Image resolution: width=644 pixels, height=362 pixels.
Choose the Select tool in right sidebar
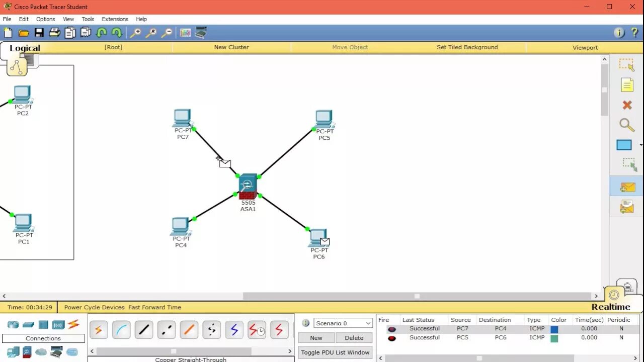point(626,65)
